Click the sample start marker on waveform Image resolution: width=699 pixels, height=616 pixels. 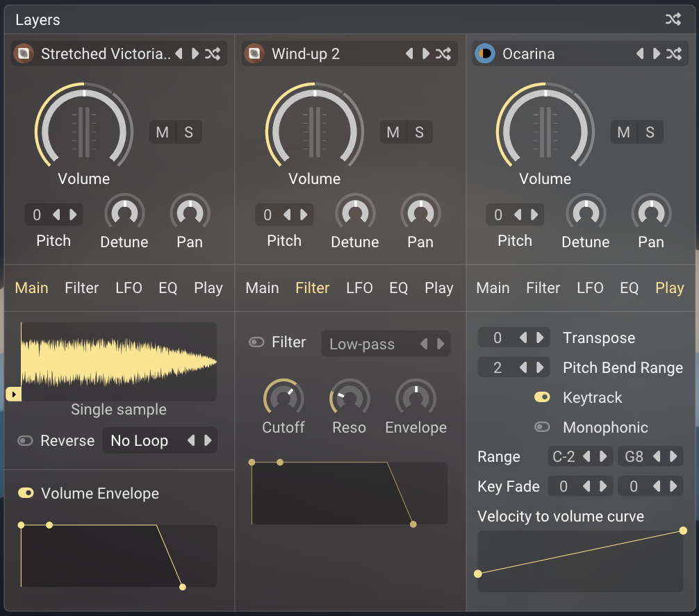pos(13,394)
